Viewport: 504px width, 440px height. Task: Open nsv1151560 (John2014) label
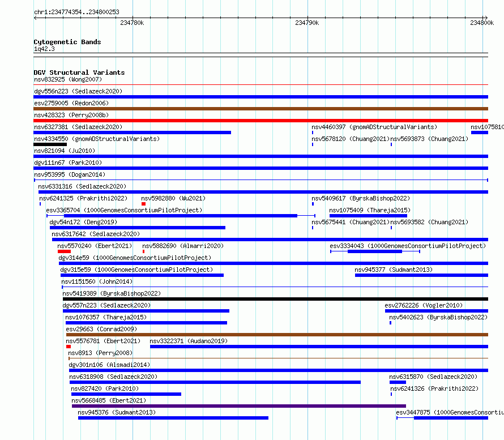(x=97, y=281)
